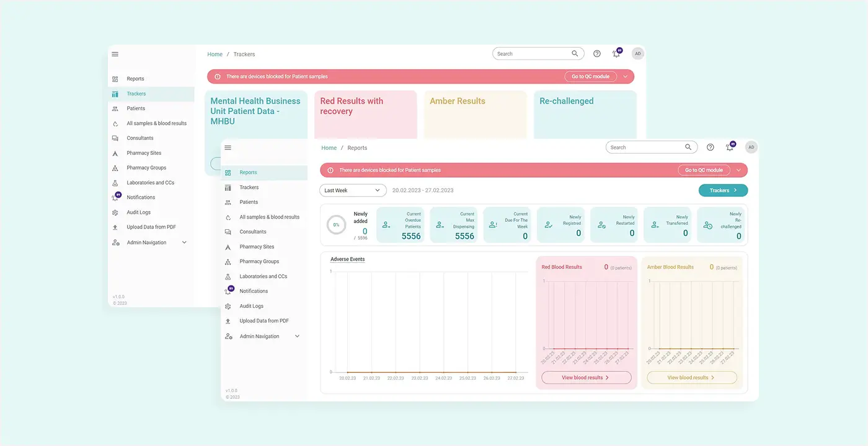Click the notification bell in the Trackers window header
868x446 pixels.
click(616, 54)
